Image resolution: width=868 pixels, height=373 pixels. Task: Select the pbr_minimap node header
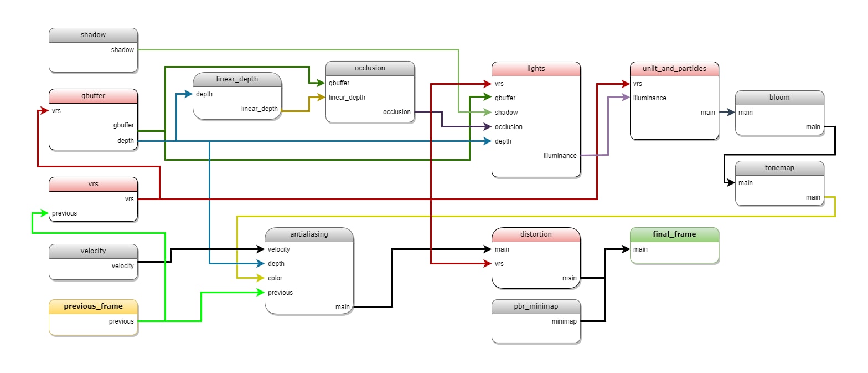click(x=536, y=306)
